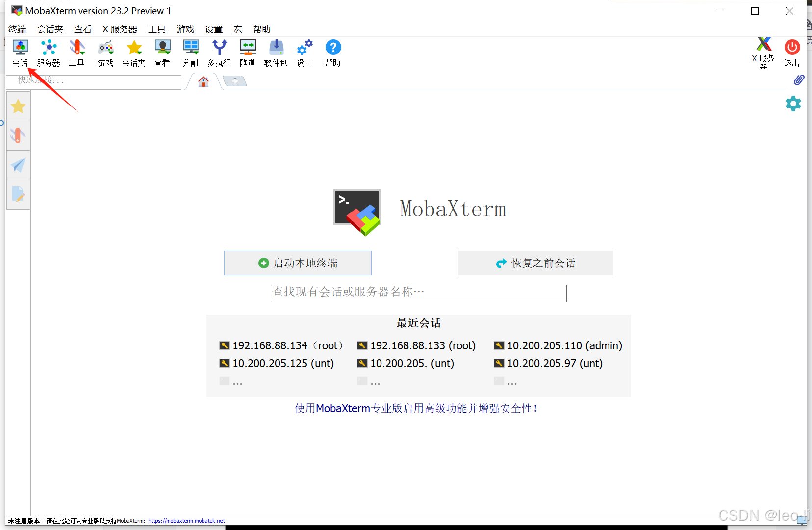Image resolution: width=812 pixels, height=530 pixels.
Task: Open the 软件包 (Packages) toolbar icon
Action: click(x=276, y=53)
